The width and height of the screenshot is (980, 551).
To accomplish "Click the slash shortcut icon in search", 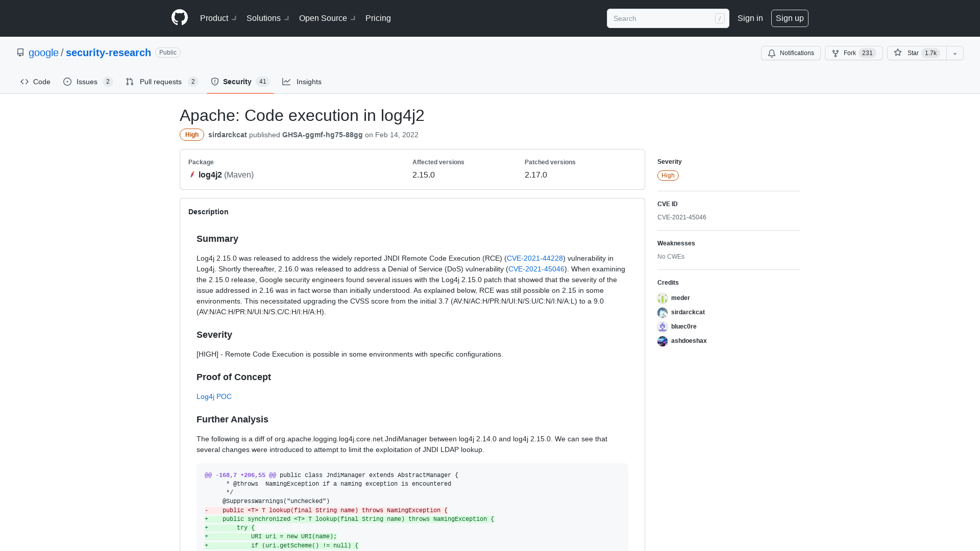I will point(720,18).
